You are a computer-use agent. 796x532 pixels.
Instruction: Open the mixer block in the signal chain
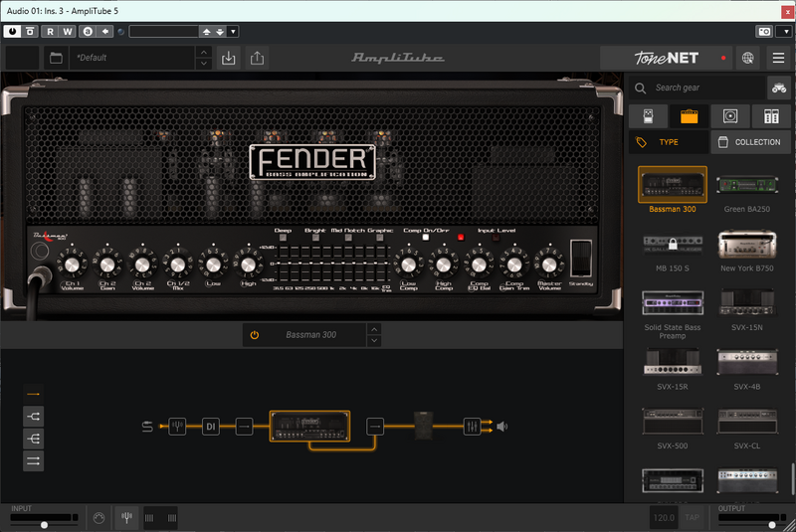point(472,427)
